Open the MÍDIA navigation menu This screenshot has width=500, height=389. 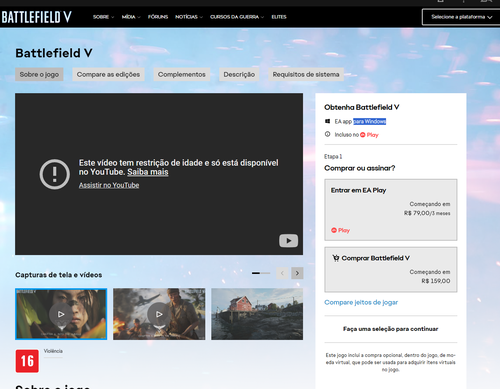[x=131, y=17]
